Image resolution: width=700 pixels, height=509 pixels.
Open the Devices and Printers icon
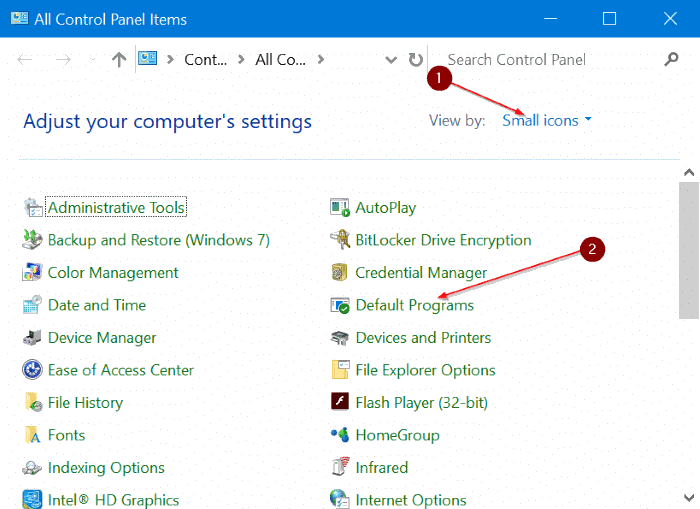coord(340,338)
